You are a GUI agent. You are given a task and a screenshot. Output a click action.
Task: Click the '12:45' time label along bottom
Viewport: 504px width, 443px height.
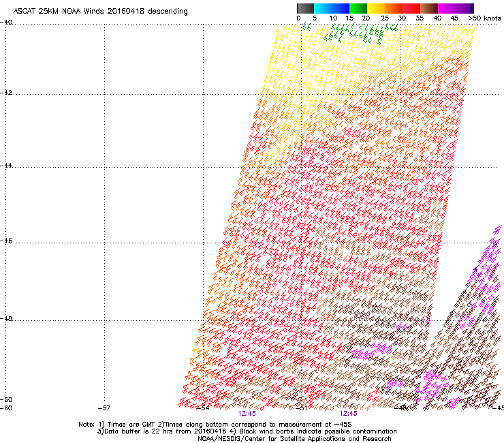348,414
